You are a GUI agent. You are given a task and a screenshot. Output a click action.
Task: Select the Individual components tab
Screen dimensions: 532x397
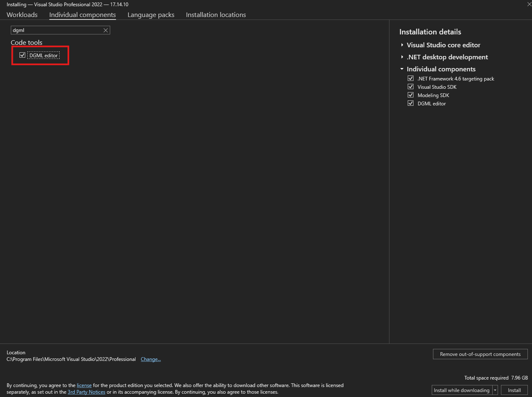[x=82, y=15]
